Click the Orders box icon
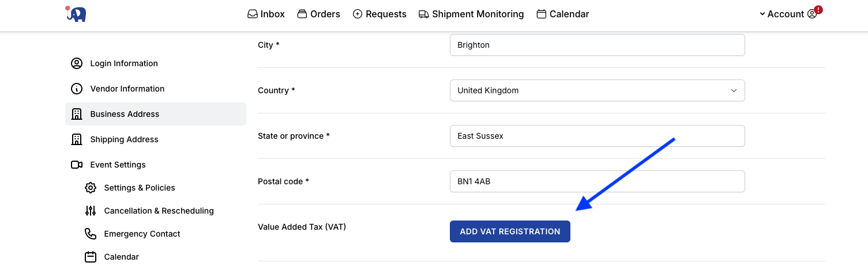This screenshot has height=266, width=868. point(302,14)
